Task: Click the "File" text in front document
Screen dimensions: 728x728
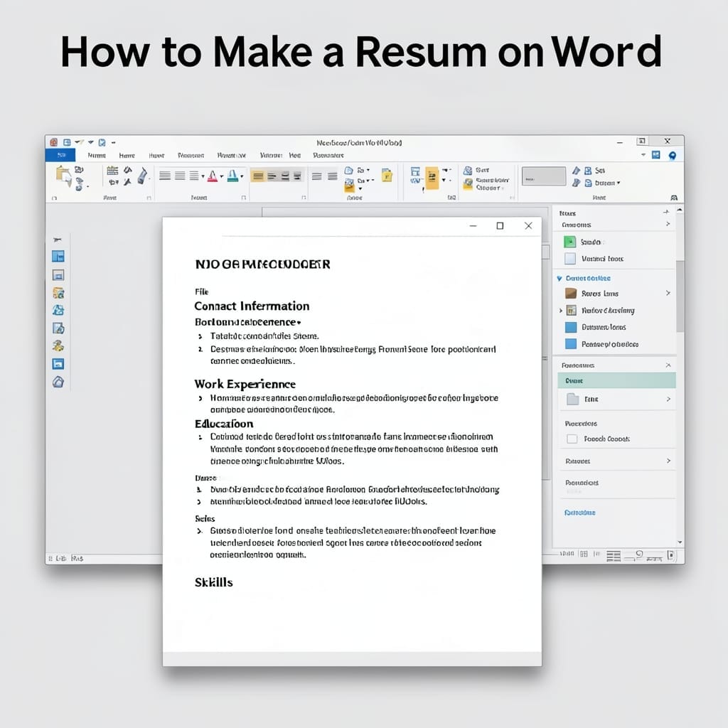Action: [x=201, y=291]
